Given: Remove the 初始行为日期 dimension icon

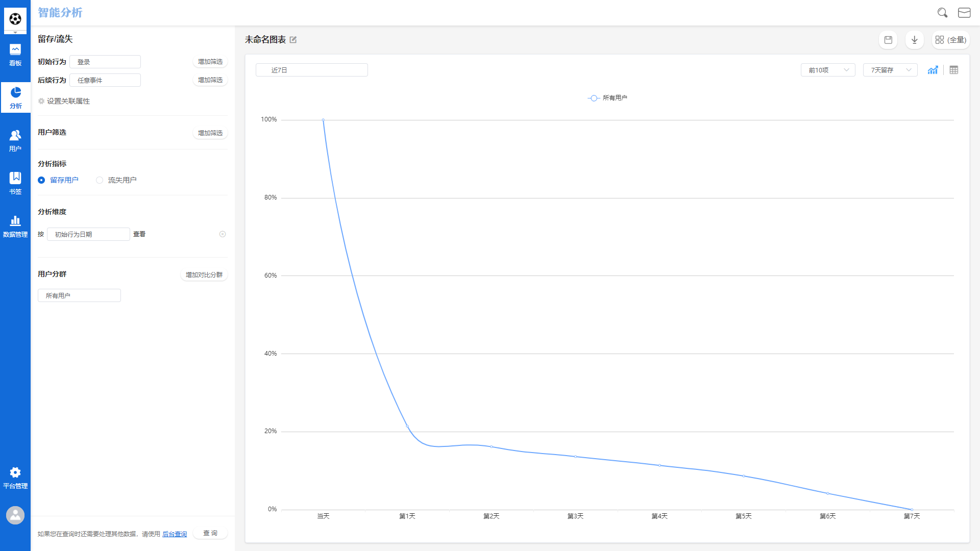Looking at the screenshot, I should point(223,234).
